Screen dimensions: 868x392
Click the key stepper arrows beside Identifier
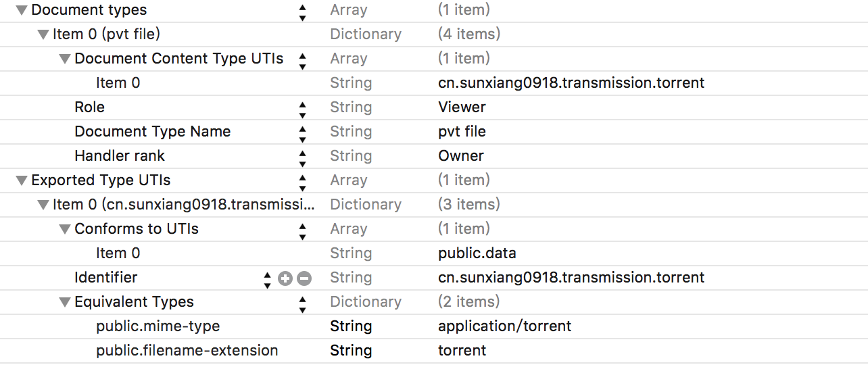pyautogui.click(x=267, y=278)
